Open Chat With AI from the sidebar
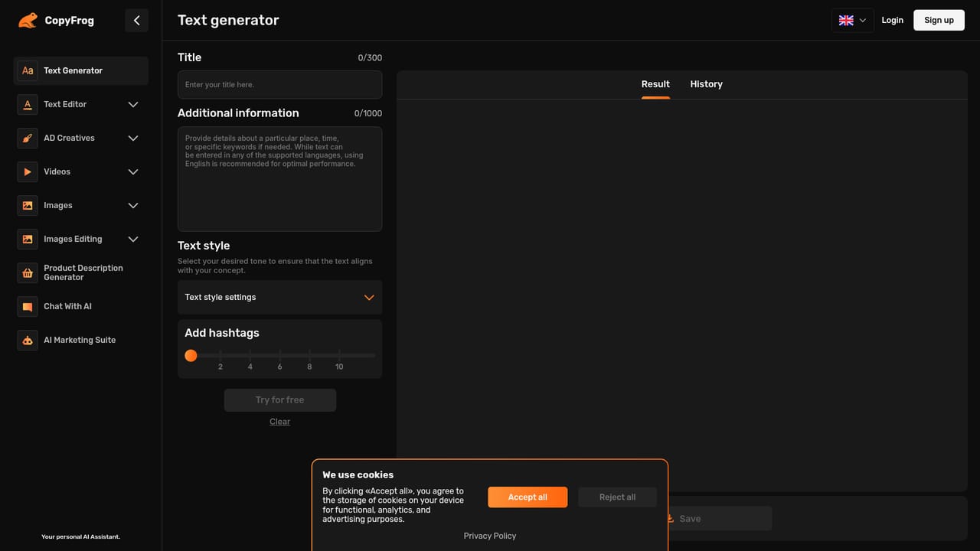The width and height of the screenshot is (980, 551). [81, 306]
